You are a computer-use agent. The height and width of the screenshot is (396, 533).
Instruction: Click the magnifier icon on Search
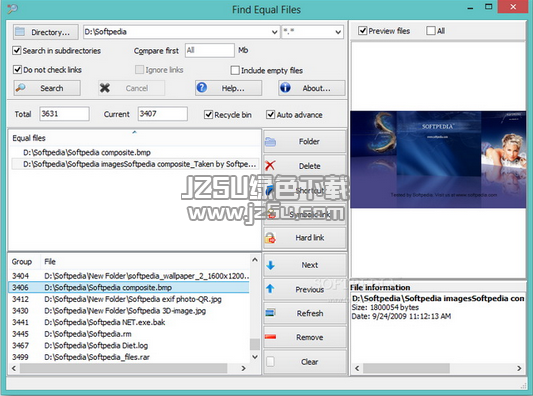20,88
